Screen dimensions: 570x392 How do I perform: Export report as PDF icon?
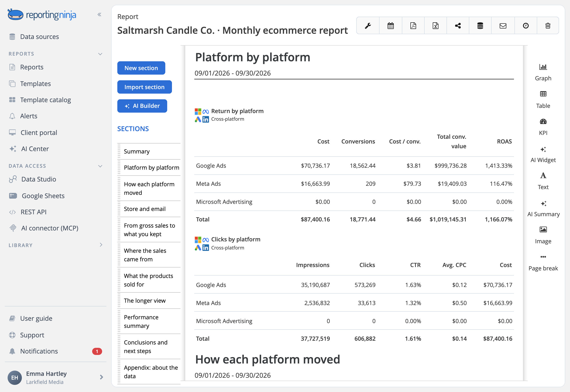click(413, 26)
